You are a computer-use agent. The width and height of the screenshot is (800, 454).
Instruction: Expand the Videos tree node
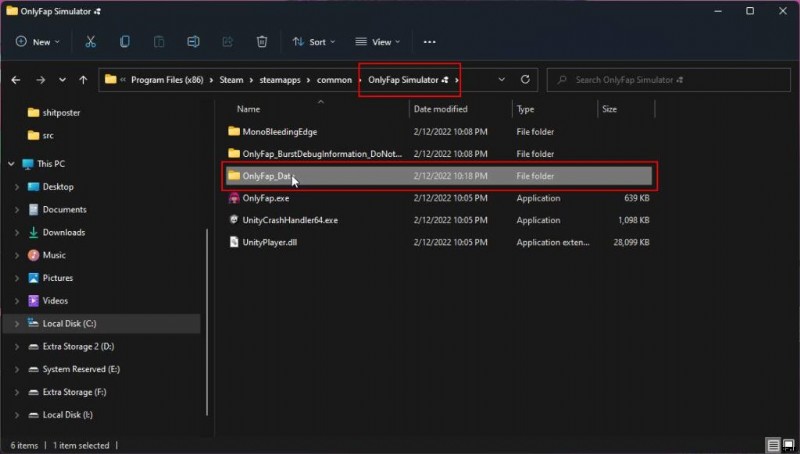[17, 301]
